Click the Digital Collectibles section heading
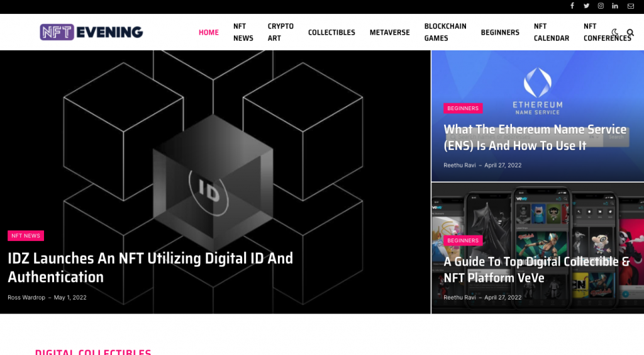 (x=93, y=352)
